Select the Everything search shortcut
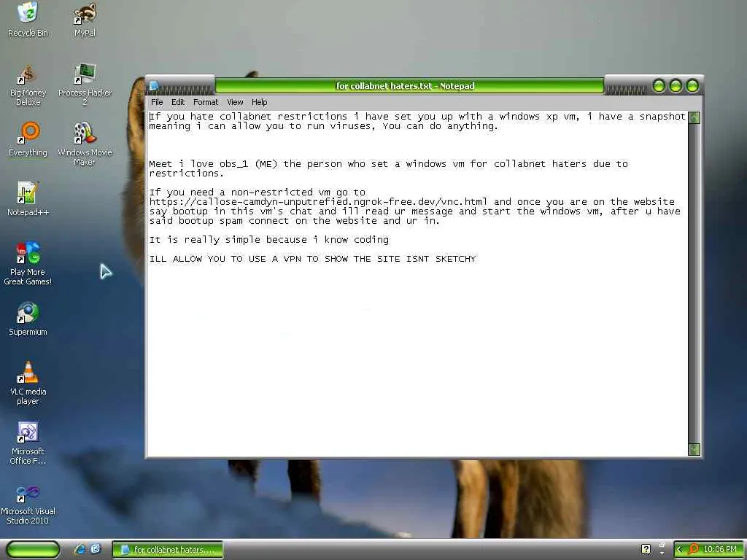747x560 pixels. (28, 139)
